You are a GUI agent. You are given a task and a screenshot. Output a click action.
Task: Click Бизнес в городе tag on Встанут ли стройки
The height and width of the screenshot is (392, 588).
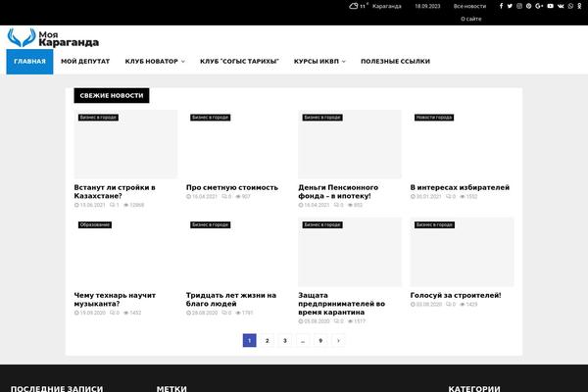pyautogui.click(x=98, y=118)
